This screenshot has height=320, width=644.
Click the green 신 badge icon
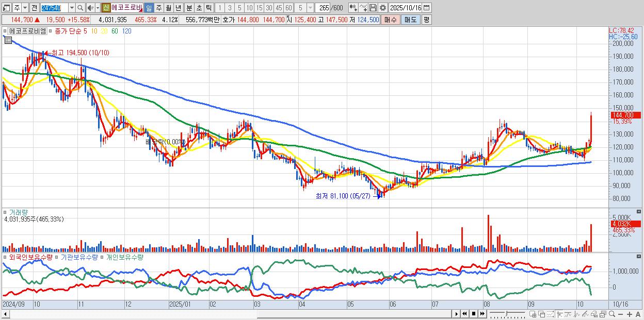106,8
